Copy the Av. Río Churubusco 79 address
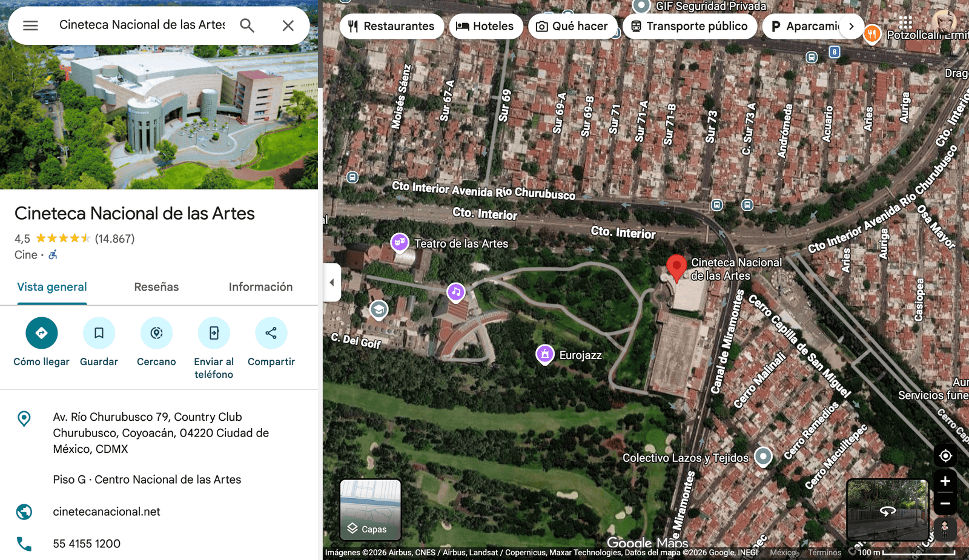 [161, 433]
